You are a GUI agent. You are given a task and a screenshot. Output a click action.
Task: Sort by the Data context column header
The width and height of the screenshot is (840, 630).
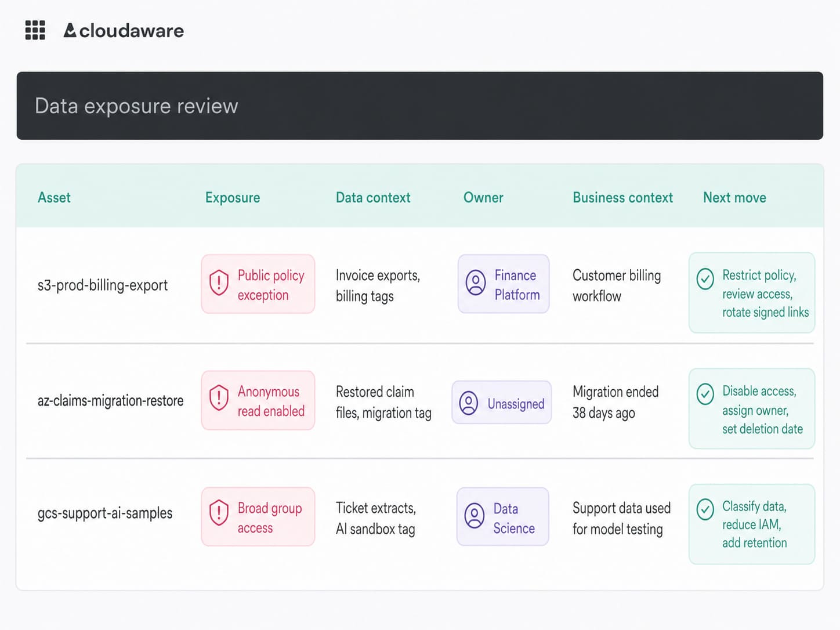(x=373, y=198)
